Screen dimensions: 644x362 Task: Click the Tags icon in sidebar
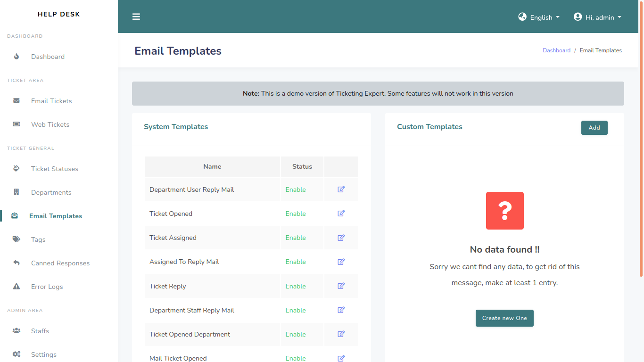click(x=17, y=239)
